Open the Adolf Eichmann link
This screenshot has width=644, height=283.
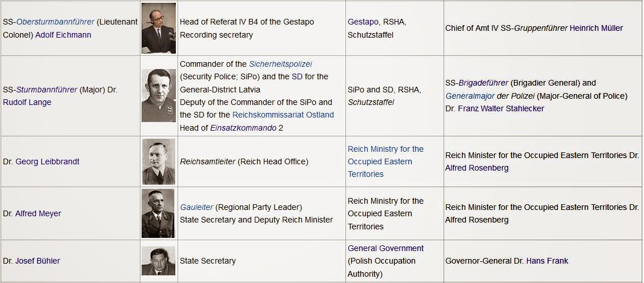63,35
